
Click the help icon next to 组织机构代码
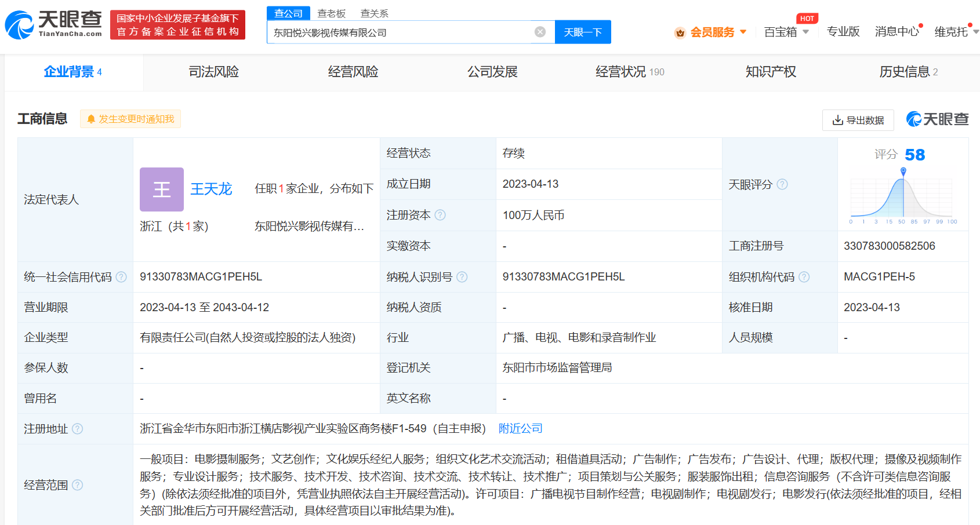(x=804, y=277)
